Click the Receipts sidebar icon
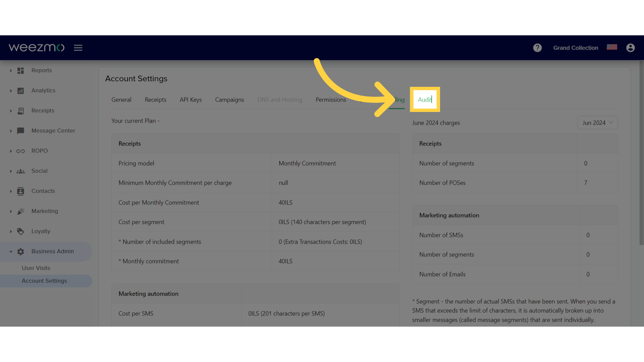 pyautogui.click(x=20, y=110)
